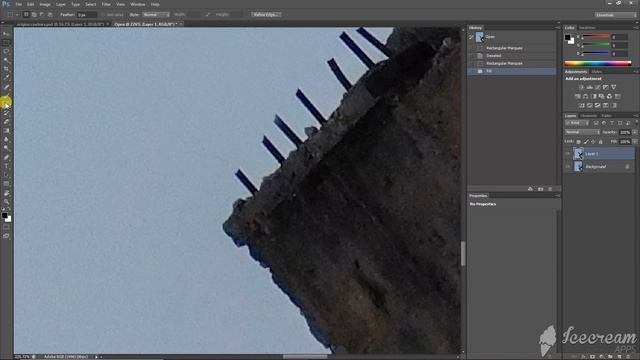Screen dimensions: 640x360
Task: Open the Image menu
Action: pos(45,4)
